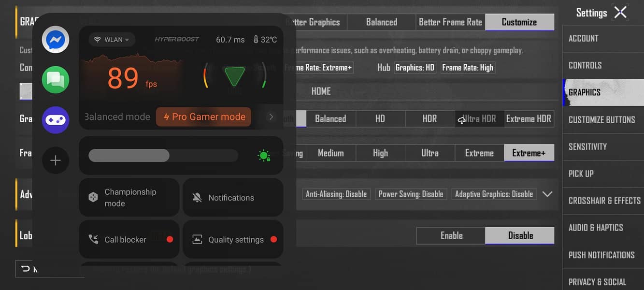Select the Customize preset
The image size is (644, 290).
point(519,22)
